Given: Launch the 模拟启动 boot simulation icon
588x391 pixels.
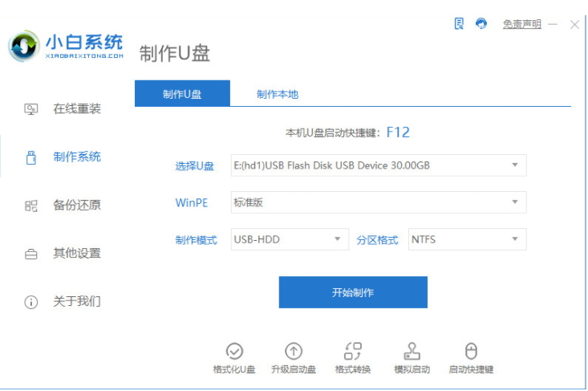Looking at the screenshot, I should pos(412,352).
